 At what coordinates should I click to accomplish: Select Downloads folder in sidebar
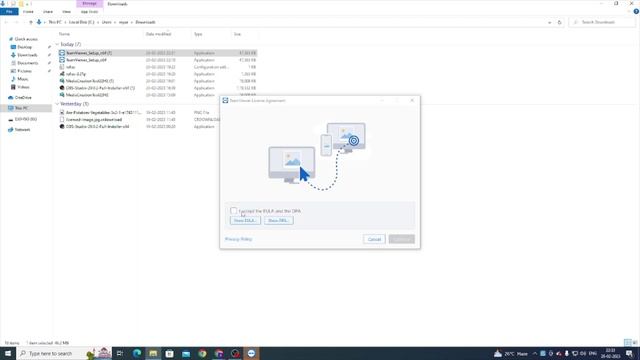[x=27, y=55]
